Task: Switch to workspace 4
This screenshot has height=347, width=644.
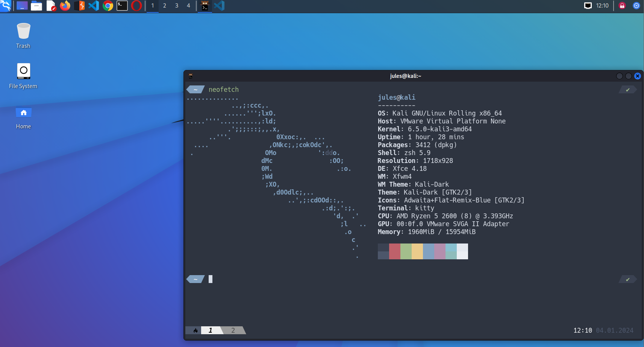Action: (189, 6)
